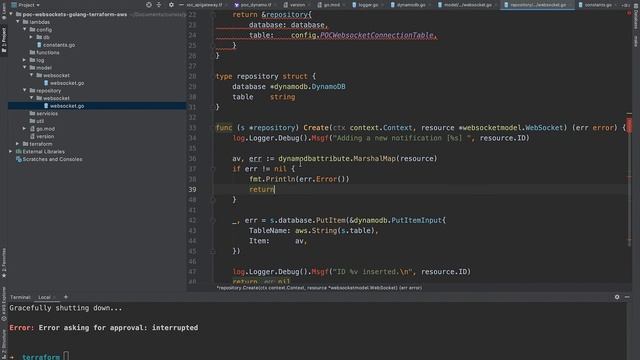The height and width of the screenshot is (360, 640).
Task: Click the PutItemInput text on line 42
Action: point(416,220)
